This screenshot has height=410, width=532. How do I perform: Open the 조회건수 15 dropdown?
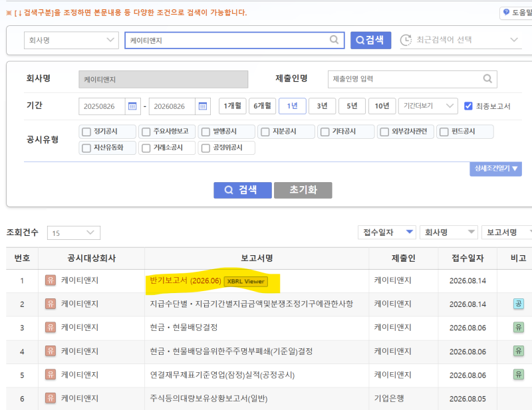74,233
